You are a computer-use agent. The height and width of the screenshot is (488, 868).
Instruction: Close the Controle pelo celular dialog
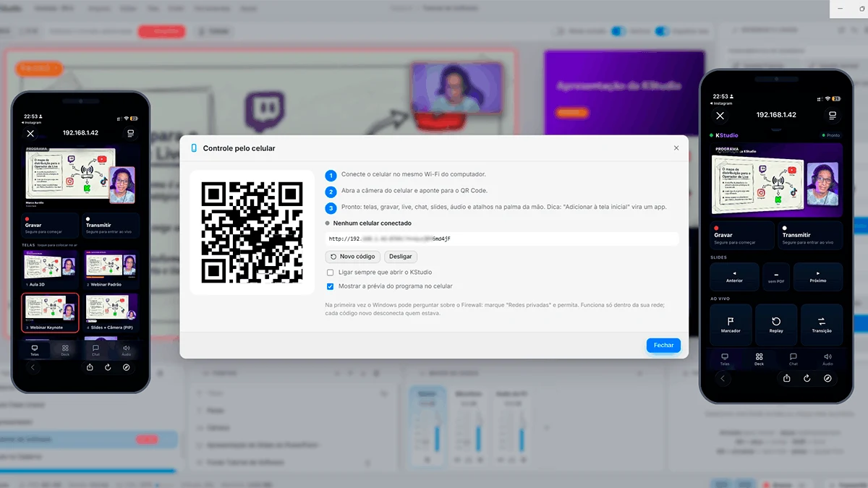point(676,148)
